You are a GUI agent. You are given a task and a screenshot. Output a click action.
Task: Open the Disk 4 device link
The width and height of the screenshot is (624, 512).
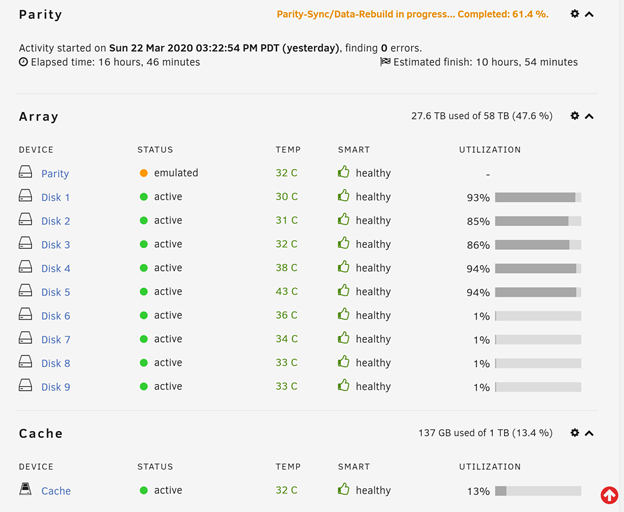click(56, 269)
